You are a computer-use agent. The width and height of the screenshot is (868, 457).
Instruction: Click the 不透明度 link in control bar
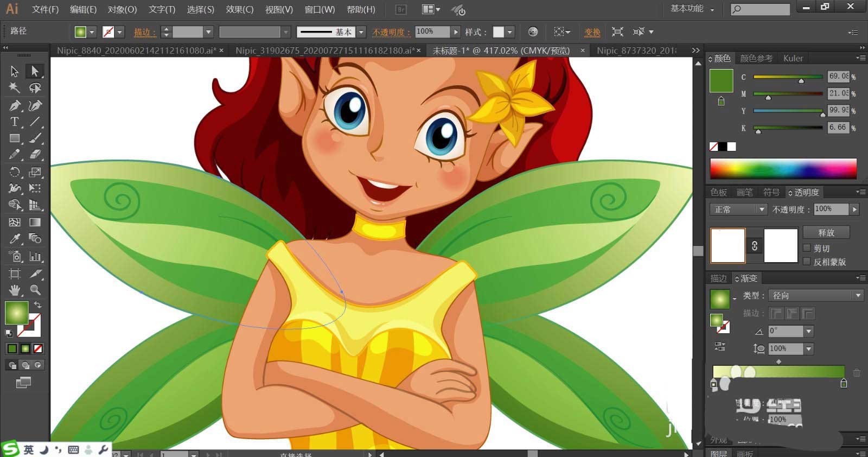391,32
